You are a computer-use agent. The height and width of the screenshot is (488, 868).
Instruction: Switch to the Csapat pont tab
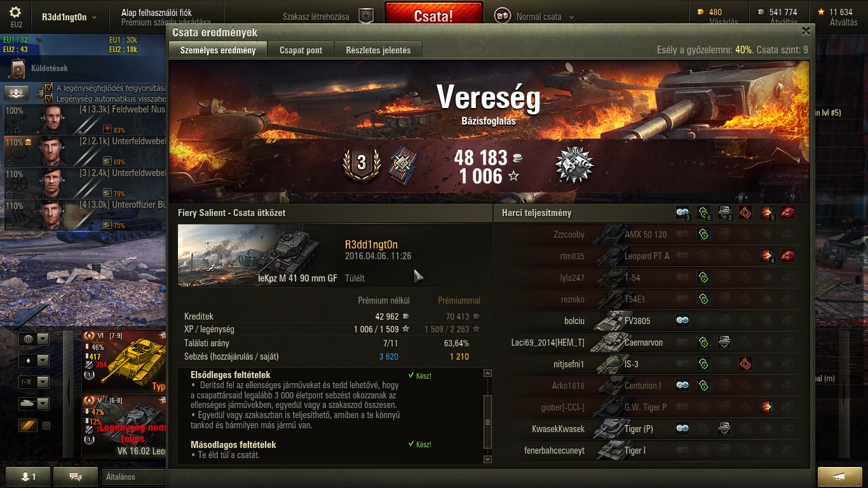tap(301, 50)
